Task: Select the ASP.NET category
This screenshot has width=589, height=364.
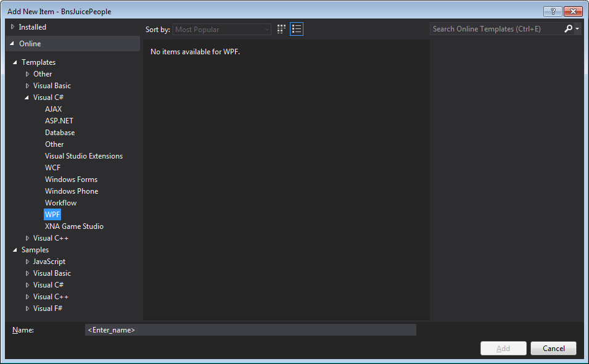Action: point(59,120)
